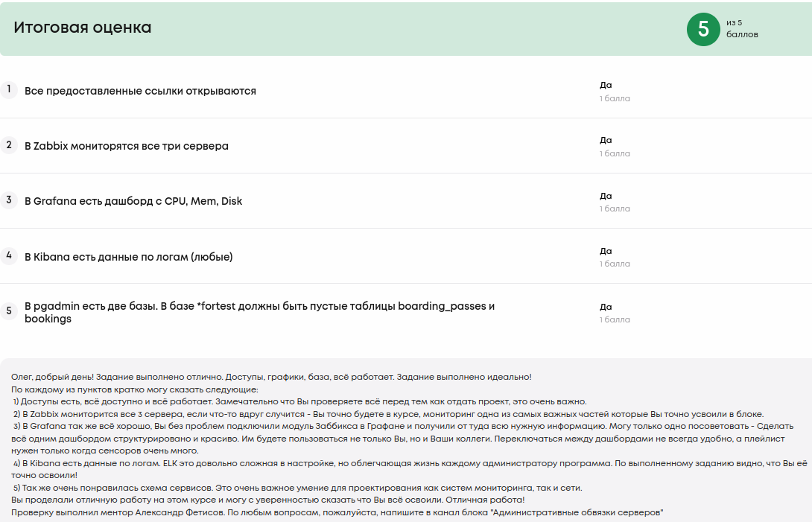Select the Grafana dashboard CPU, Mem, Disk criterion

click(x=133, y=201)
